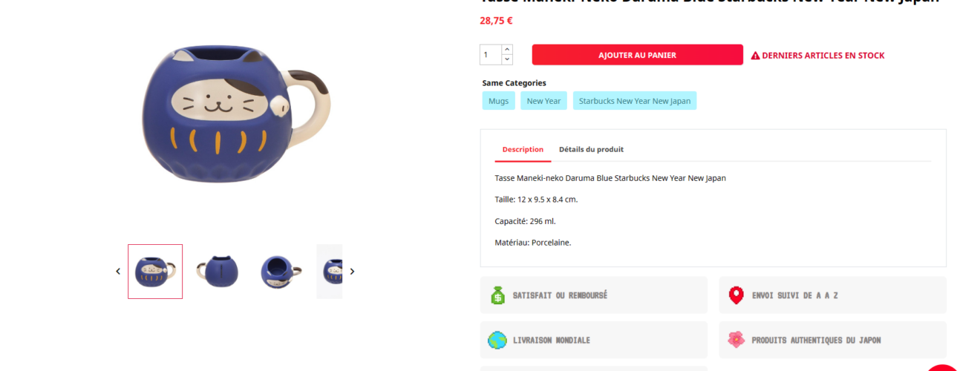This screenshot has height=371, width=980.
Task: Select the first mug front-view thumbnail
Action: [155, 272]
